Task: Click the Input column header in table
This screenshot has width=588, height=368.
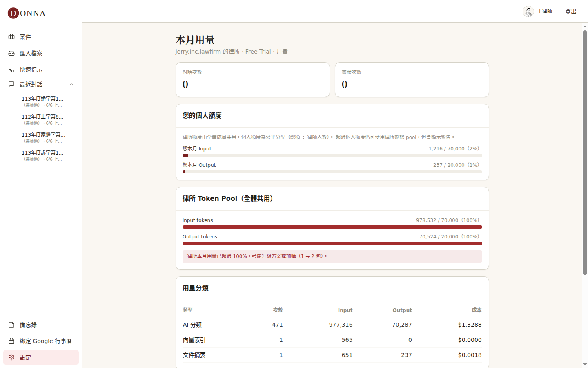Action: 345,310
